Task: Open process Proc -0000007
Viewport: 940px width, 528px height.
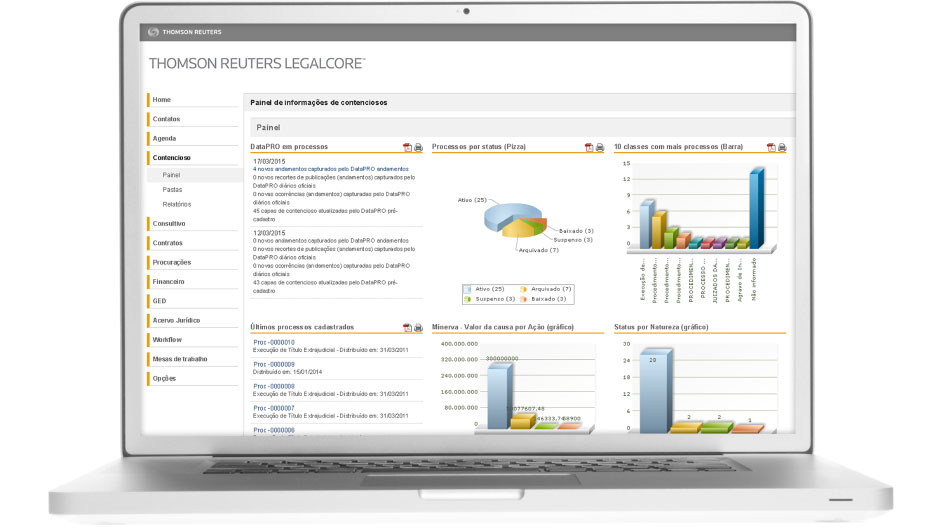Action: pos(274,408)
